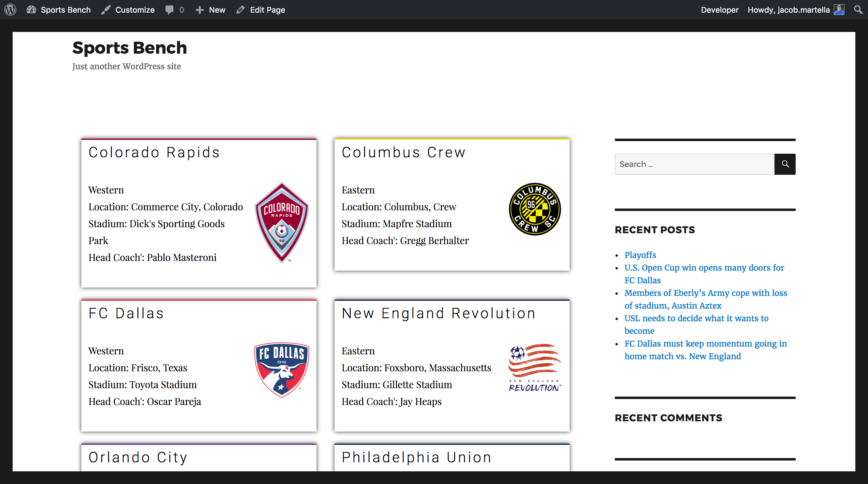Click the Columbus Crew team logo

[x=535, y=209]
